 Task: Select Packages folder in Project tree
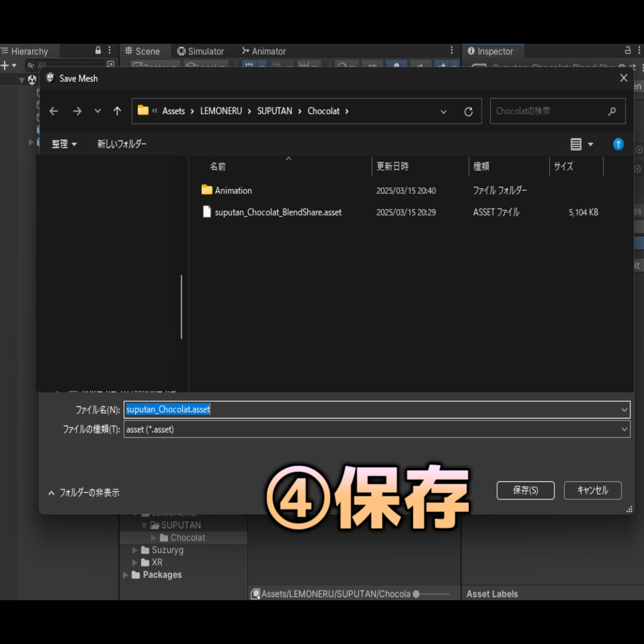pyautogui.click(x=156, y=574)
